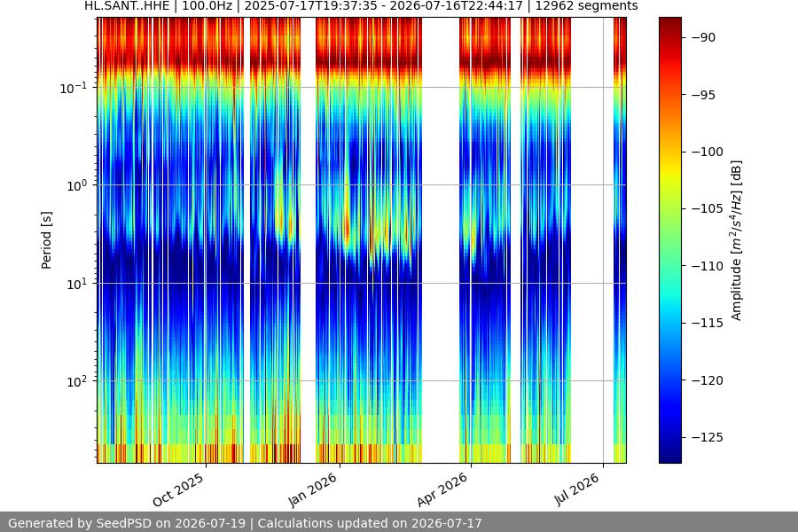Click the -100 colorbar tick label
The width and height of the screenshot is (798, 532).
pyautogui.click(x=708, y=152)
